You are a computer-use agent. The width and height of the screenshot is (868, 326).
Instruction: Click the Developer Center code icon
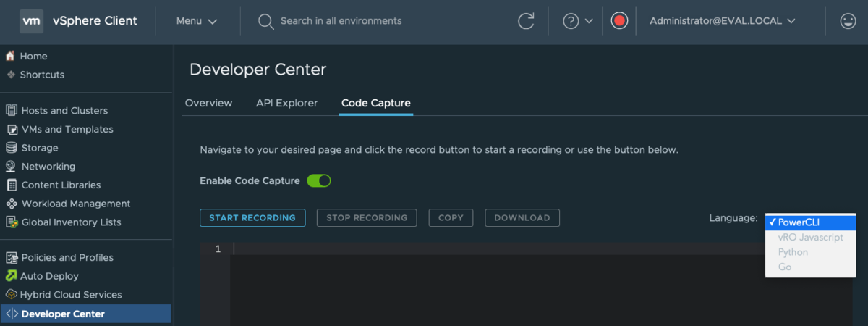pyautogui.click(x=11, y=314)
